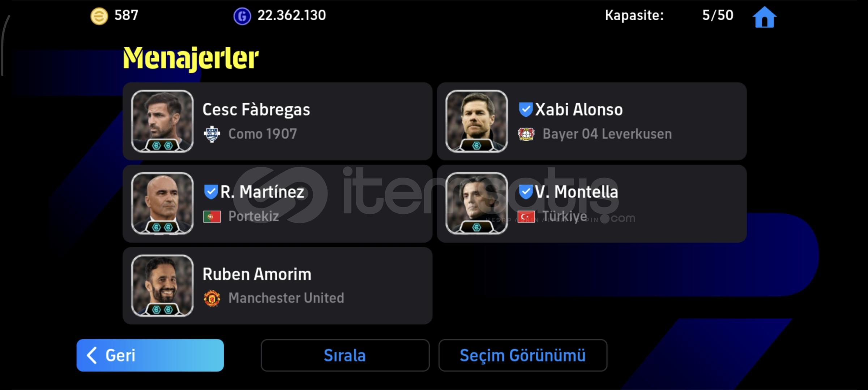Toggle the checkmark badge beside R. Martínez
Screen dimensions: 868x390
(x=211, y=192)
